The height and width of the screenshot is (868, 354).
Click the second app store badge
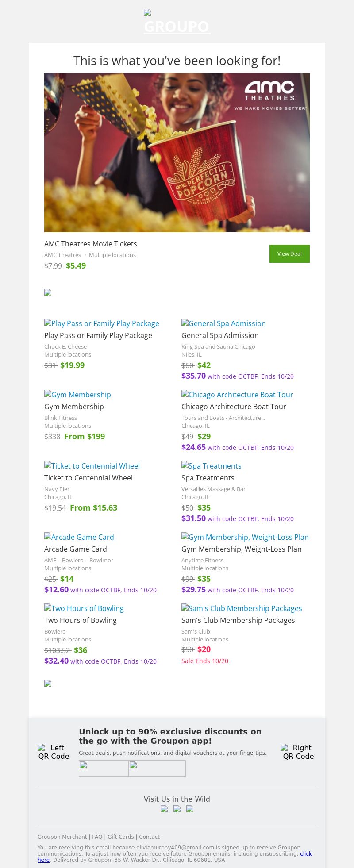coord(157,768)
